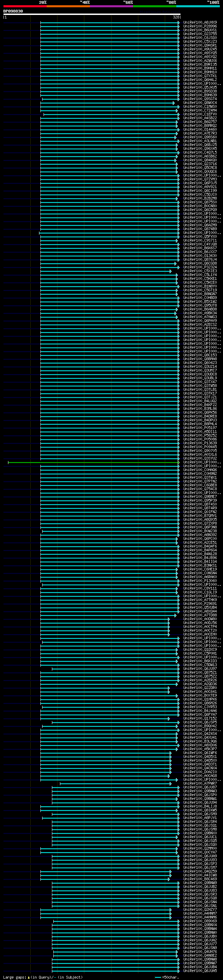Viewport: 223px width, 980px height.
Task: Open hit UniRef100_A8JHX9
Action: [x=200, y=23]
